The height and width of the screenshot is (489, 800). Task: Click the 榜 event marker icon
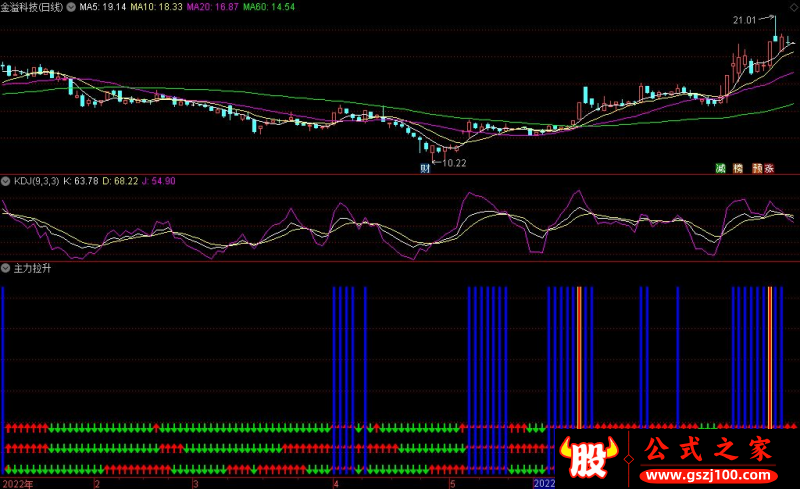738,168
